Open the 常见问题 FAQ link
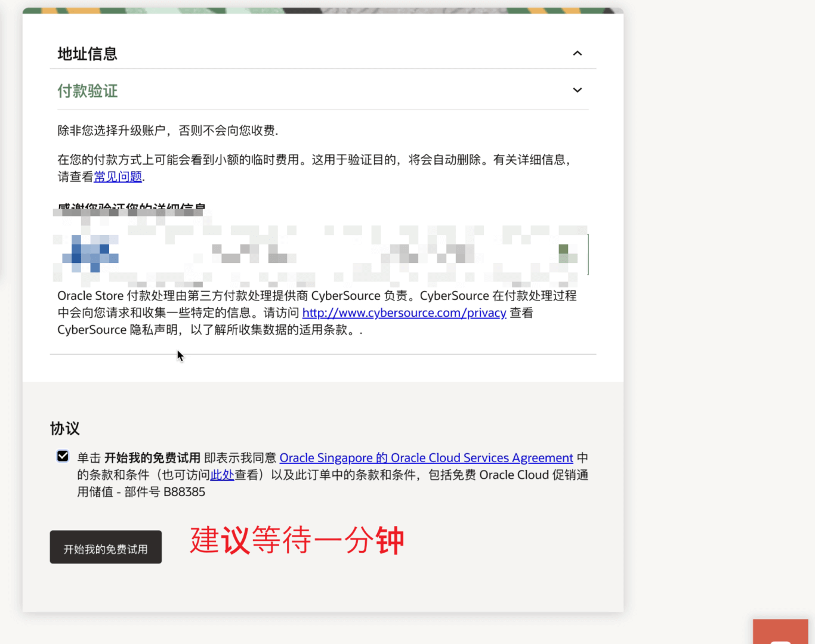815x644 pixels. pos(118,177)
